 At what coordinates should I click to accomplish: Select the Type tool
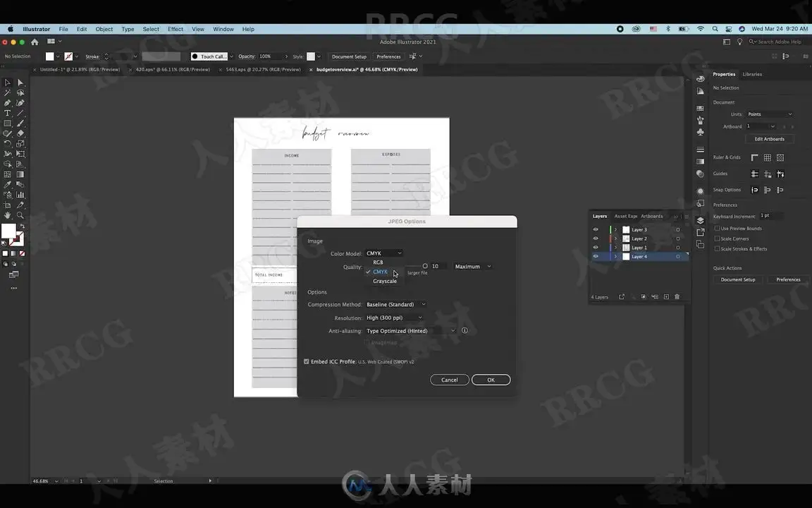(7, 113)
